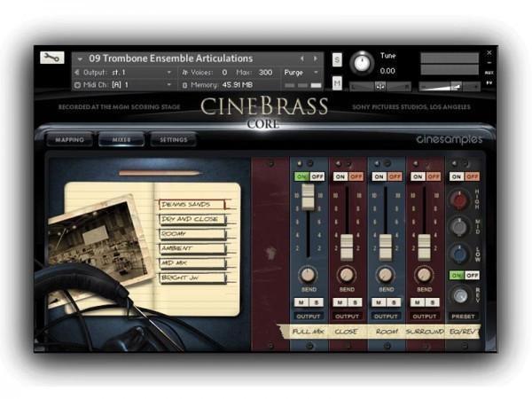Turn off the Close mic channel
This screenshot has height=399, width=532.
356,176
